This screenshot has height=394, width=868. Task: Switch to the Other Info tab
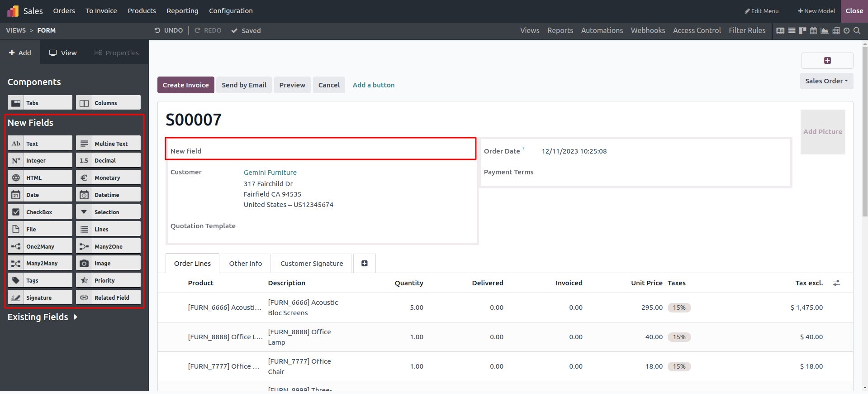click(246, 263)
